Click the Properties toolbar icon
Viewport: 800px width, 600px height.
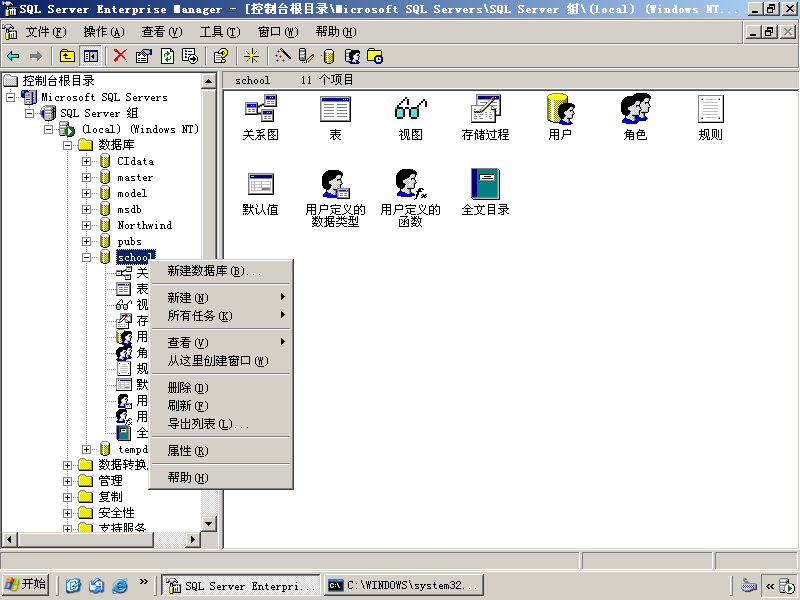coord(144,56)
